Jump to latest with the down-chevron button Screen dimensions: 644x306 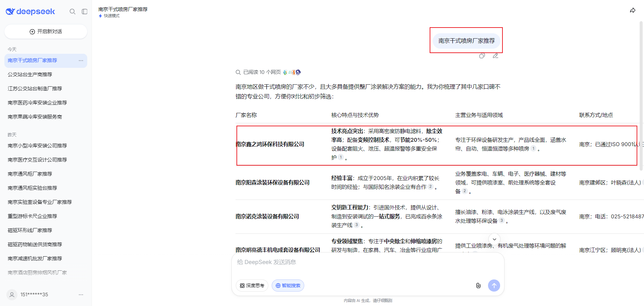pyautogui.click(x=494, y=239)
